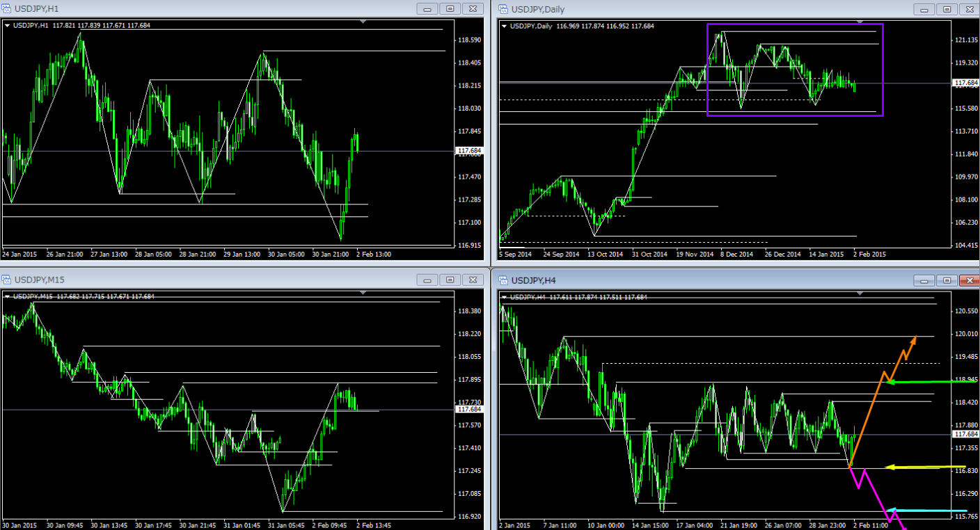
Task: Maximize the USDJPY,M15 chart window
Action: [x=450, y=280]
